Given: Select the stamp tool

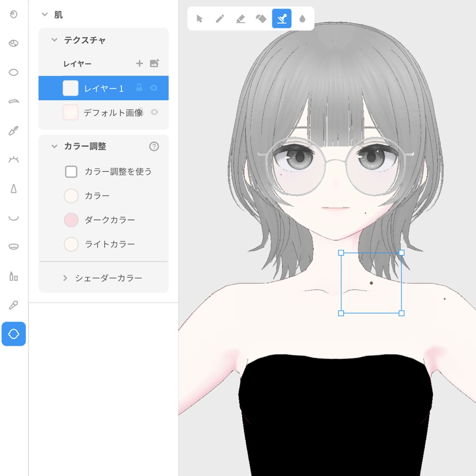Looking at the screenshot, I should tap(282, 19).
